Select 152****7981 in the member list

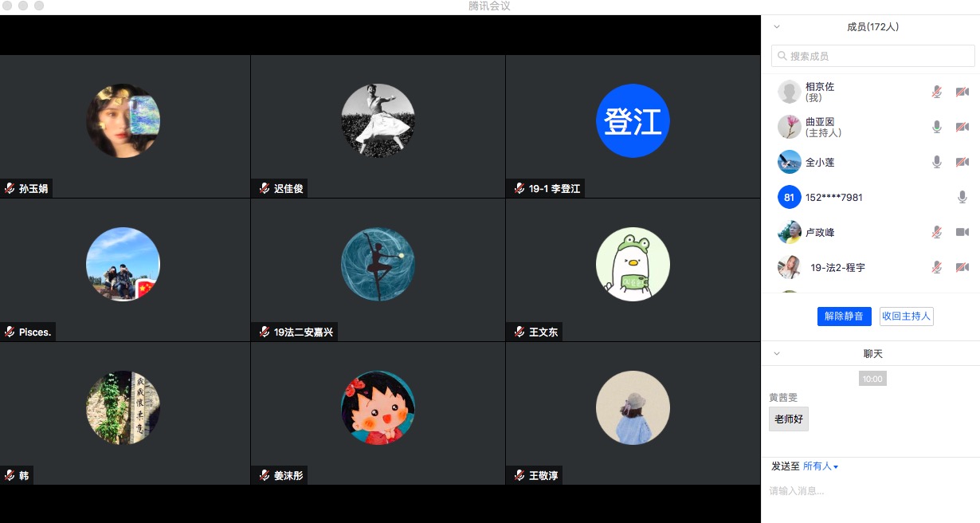point(833,198)
